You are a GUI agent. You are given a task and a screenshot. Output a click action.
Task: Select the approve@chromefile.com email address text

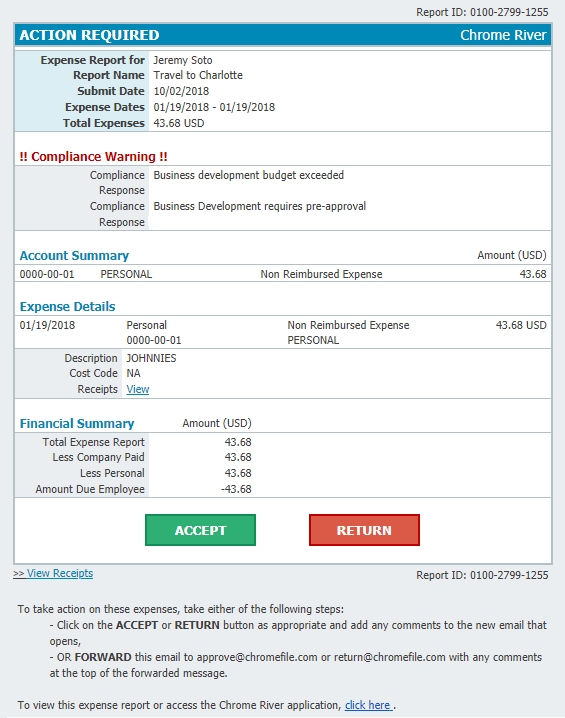click(x=257, y=657)
